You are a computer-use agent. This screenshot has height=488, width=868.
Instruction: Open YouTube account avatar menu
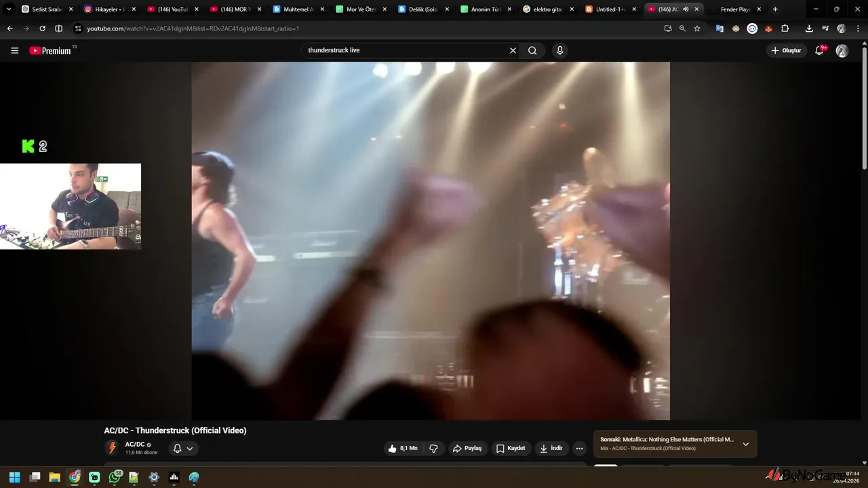click(x=842, y=50)
